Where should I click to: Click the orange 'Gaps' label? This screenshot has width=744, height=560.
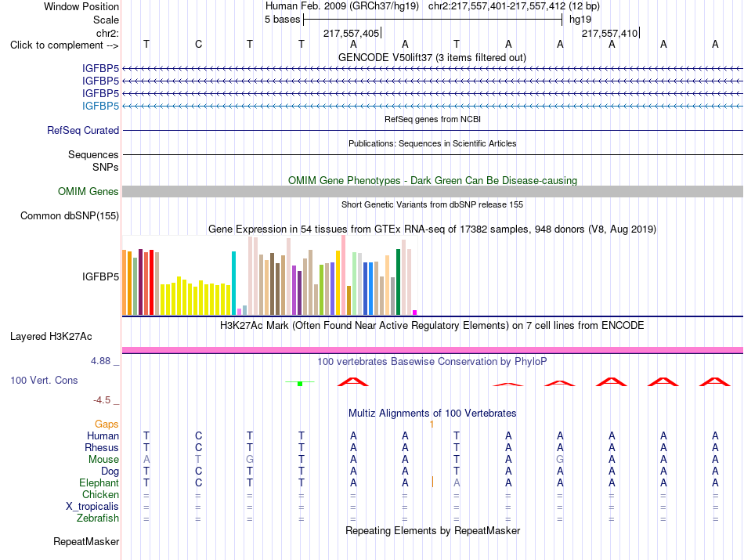(107, 424)
